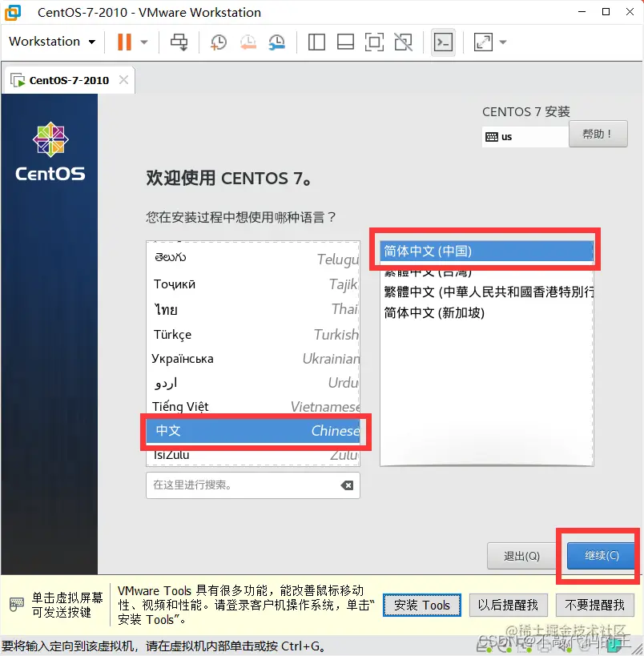Screen dimensions: 644x656
Task: Select Tajik in the language list
Action: [x=253, y=284]
